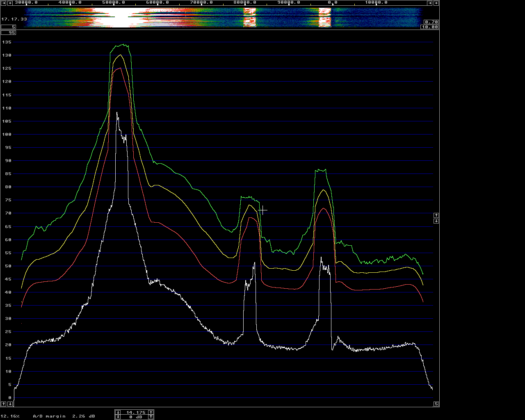Click the box showing 5 left of the waterfall
This screenshot has height=420, width=525.
[x=8, y=27]
